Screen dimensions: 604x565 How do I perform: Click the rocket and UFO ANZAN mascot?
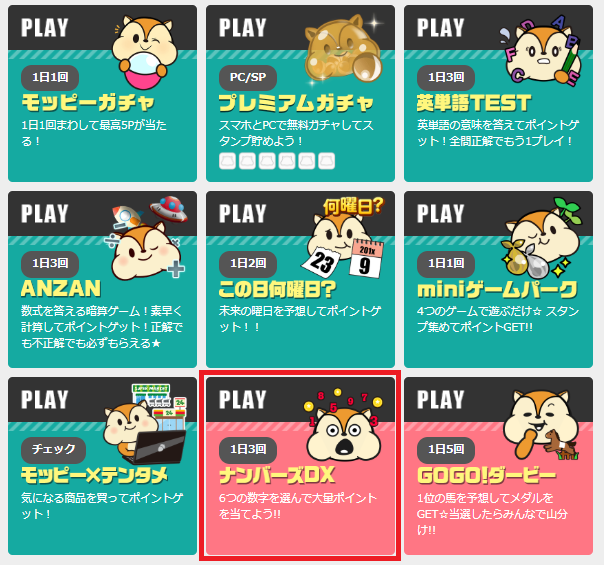click(x=148, y=237)
